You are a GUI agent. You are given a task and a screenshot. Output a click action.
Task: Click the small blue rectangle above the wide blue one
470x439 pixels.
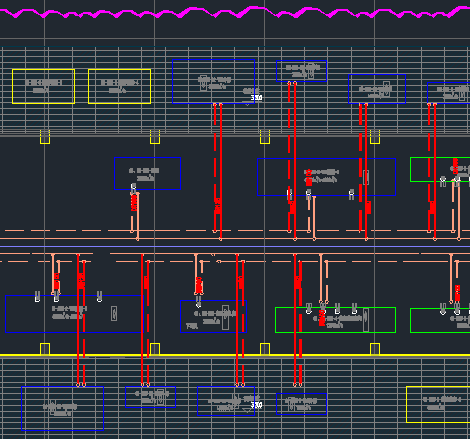tap(301, 71)
